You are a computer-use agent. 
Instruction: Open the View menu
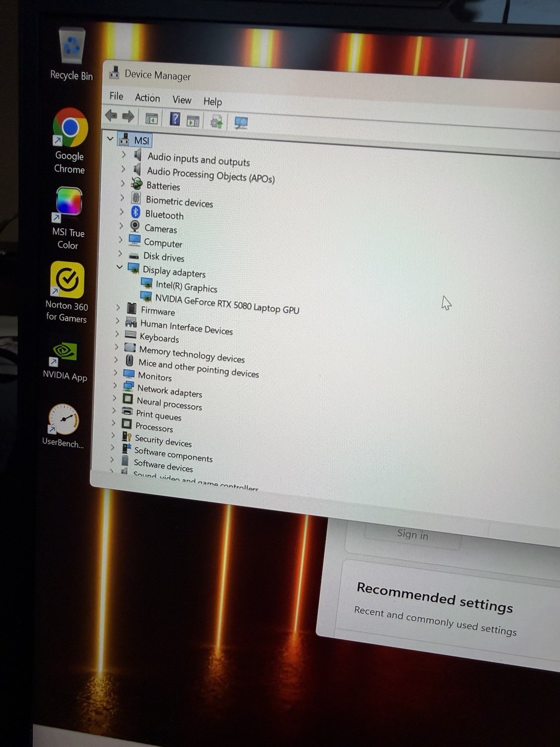click(x=182, y=100)
